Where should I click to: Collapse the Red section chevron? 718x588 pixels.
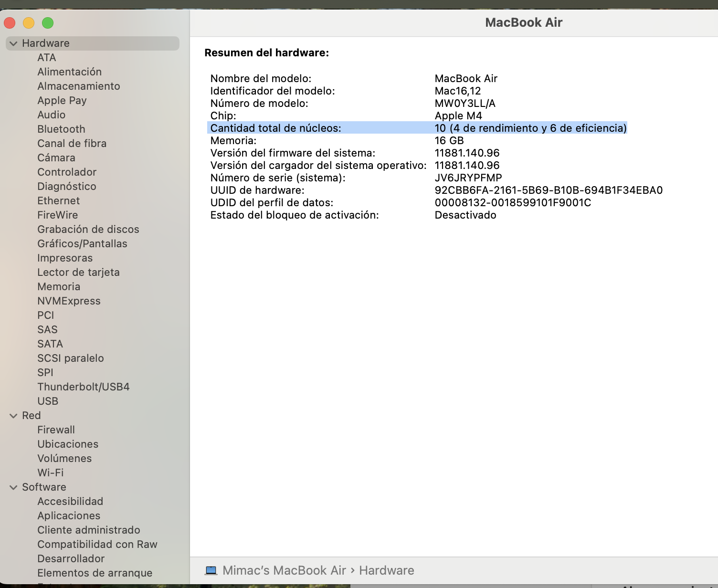13,416
